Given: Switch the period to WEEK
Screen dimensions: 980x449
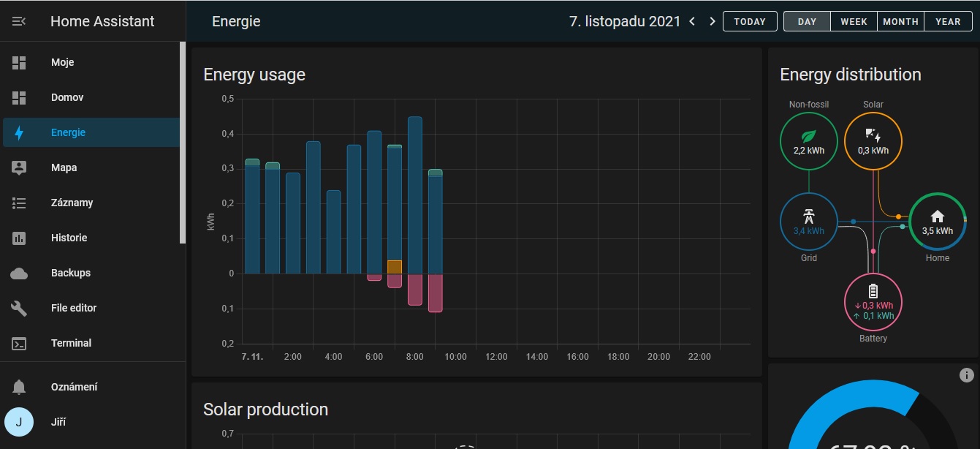Looking at the screenshot, I should point(854,21).
